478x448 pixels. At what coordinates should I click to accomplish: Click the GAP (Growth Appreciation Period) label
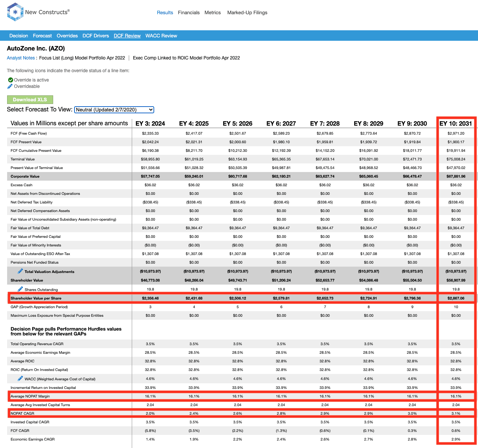pyautogui.click(x=39, y=307)
